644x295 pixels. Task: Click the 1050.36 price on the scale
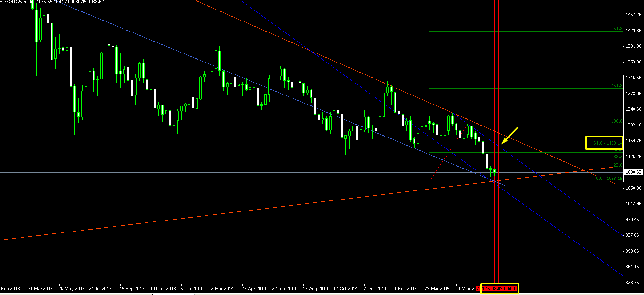point(633,188)
